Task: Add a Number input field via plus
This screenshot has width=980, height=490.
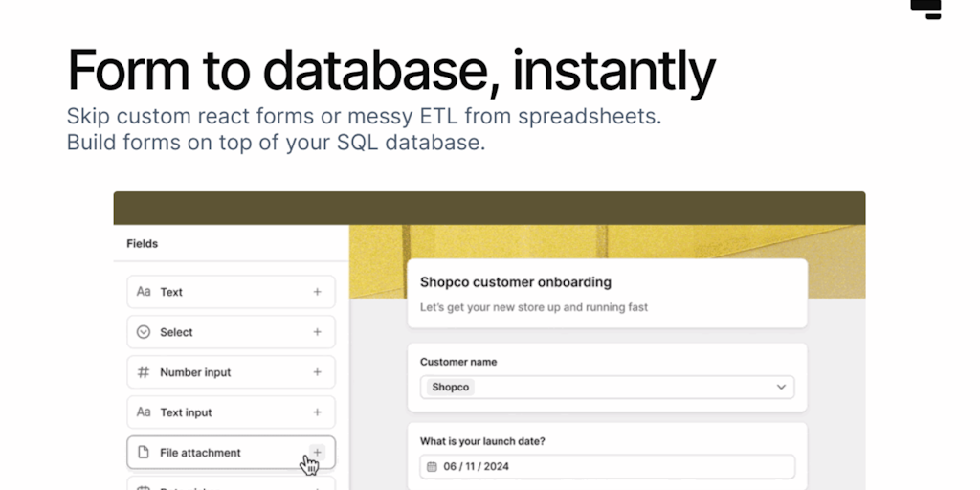Action: pyautogui.click(x=317, y=372)
